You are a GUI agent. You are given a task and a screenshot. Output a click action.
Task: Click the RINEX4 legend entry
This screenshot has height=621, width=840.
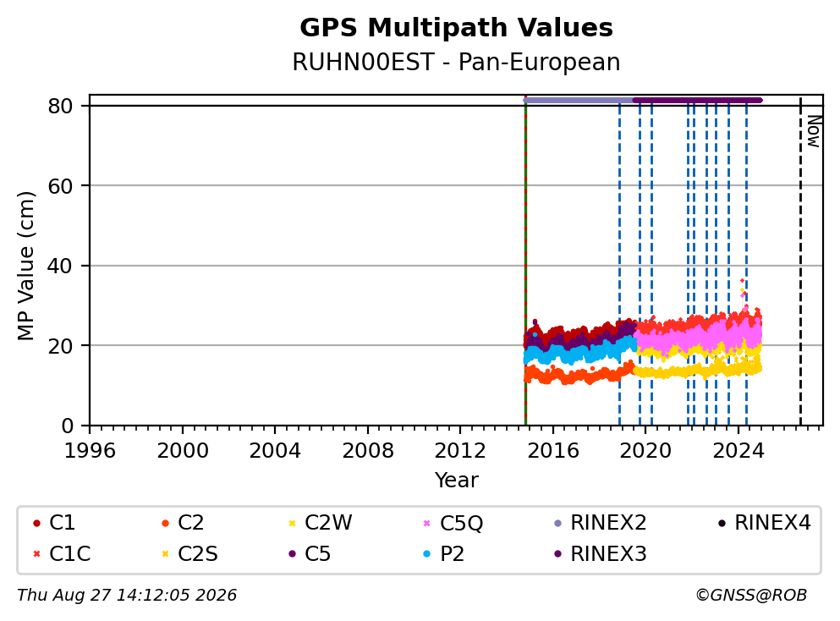pyautogui.click(x=765, y=523)
